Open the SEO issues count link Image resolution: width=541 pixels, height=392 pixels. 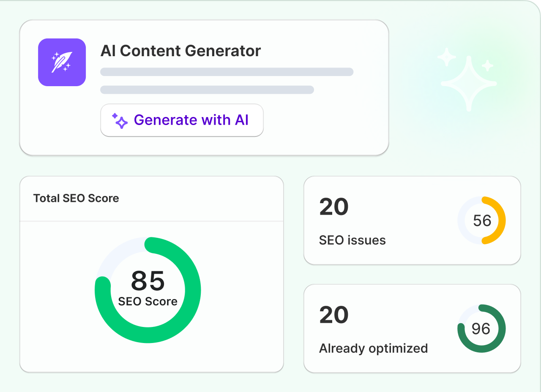[x=334, y=207]
